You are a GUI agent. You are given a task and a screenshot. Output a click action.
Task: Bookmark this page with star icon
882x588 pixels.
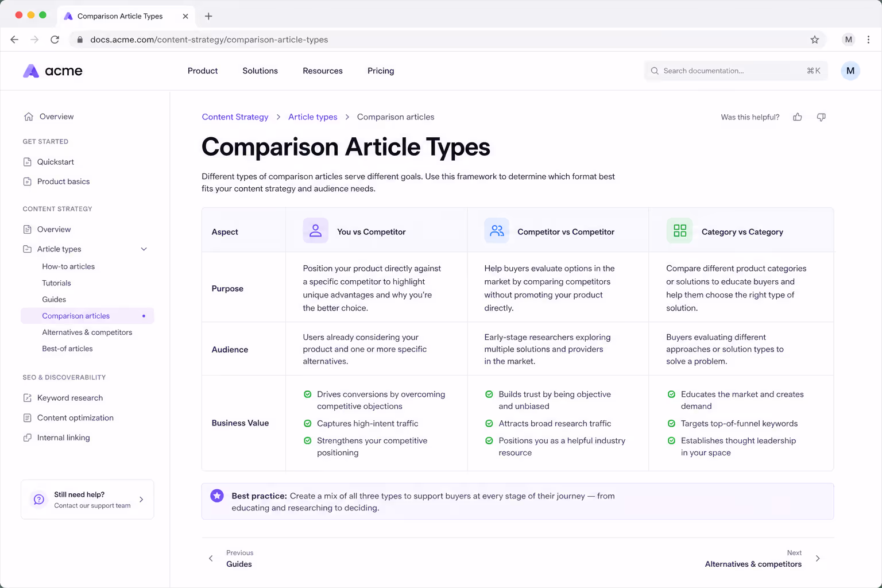(814, 40)
